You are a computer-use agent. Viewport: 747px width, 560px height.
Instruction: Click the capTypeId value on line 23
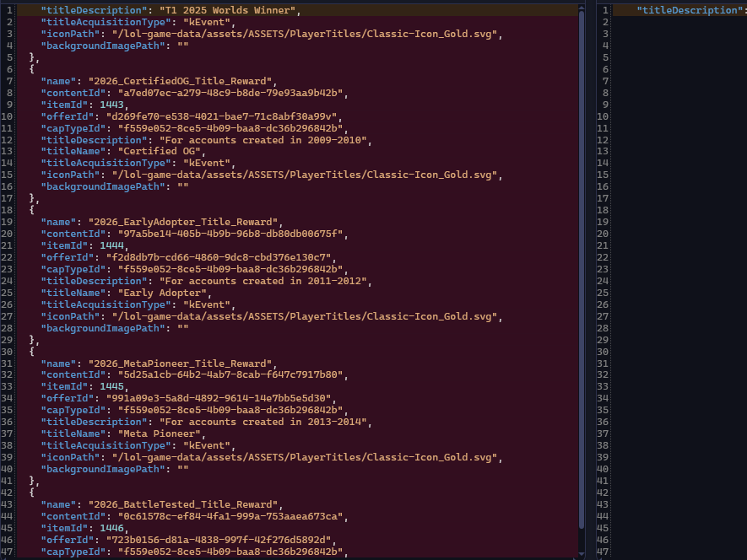tap(230, 269)
